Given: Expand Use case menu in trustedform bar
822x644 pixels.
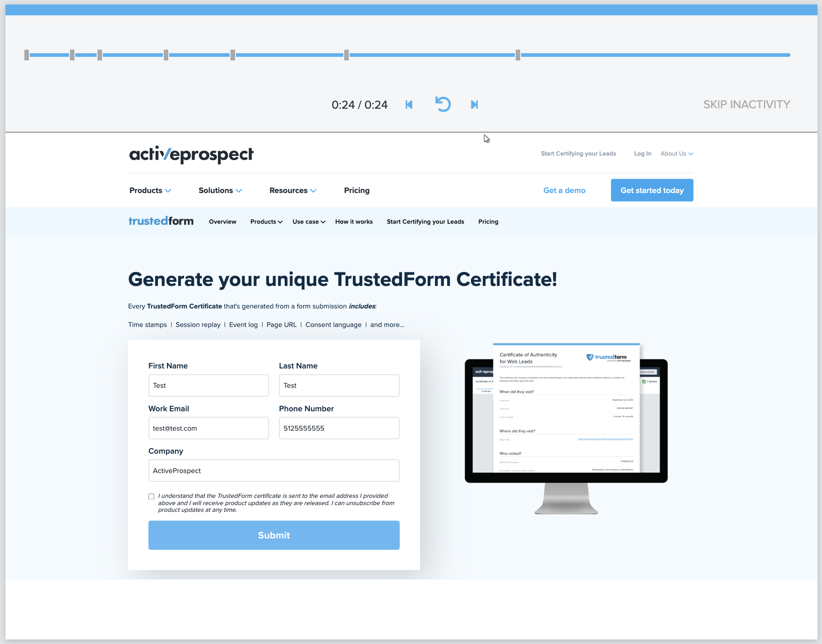Looking at the screenshot, I should tap(309, 221).
